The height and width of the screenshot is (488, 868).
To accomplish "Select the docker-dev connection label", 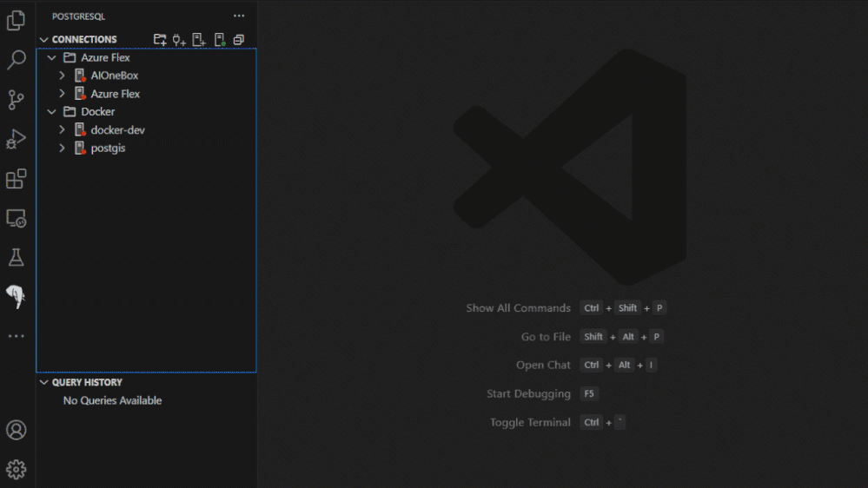I will click(x=118, y=130).
